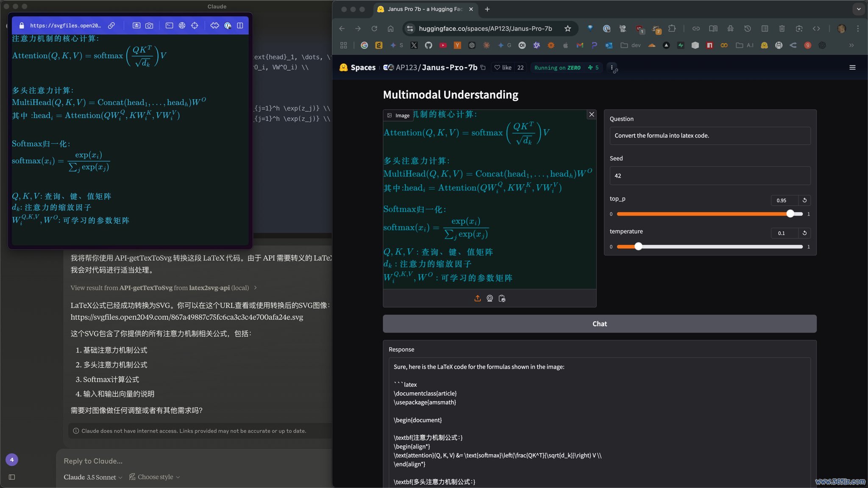868x488 pixels.
Task: Open the Chrome home page button
Action: point(390,28)
